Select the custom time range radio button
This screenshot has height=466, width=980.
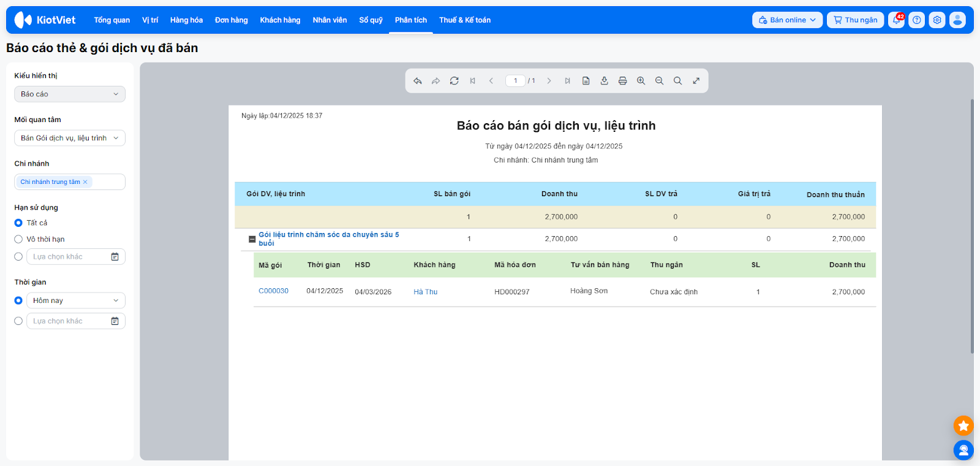(x=18, y=321)
